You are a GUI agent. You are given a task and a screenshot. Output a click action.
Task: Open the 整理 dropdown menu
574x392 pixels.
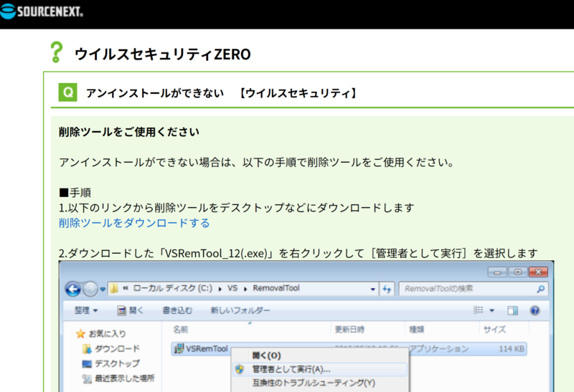86,310
